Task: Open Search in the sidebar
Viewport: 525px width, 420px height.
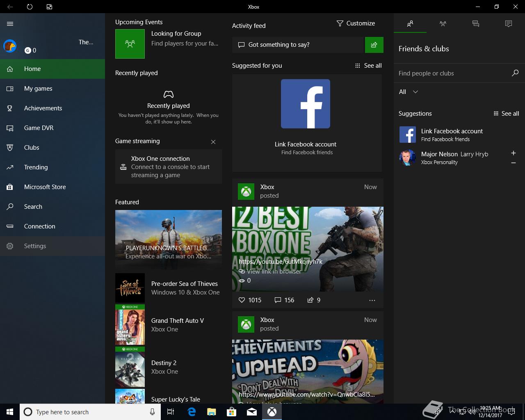Action: (52, 207)
